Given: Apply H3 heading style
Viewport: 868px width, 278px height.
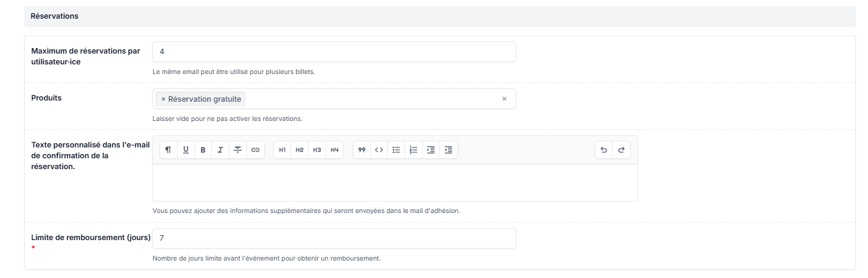Looking at the screenshot, I should (317, 150).
